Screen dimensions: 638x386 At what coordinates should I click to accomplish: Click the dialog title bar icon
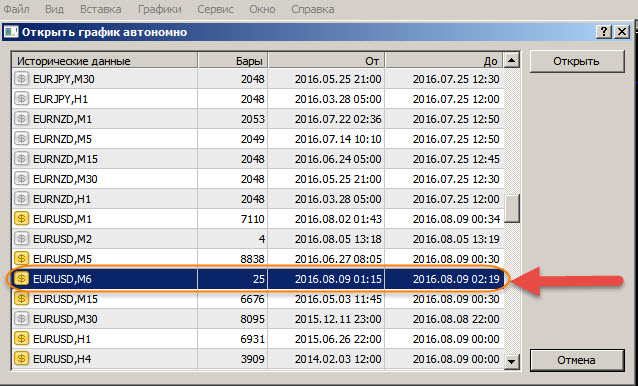11,32
